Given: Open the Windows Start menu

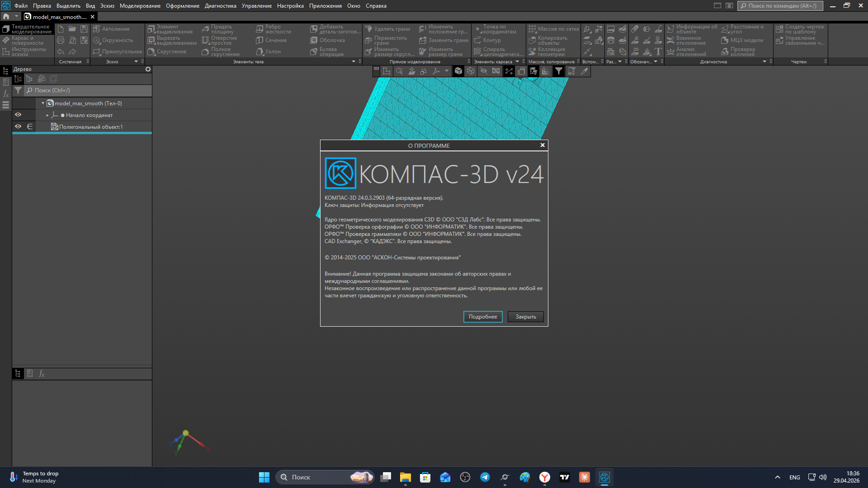Looking at the screenshot, I should (264, 477).
